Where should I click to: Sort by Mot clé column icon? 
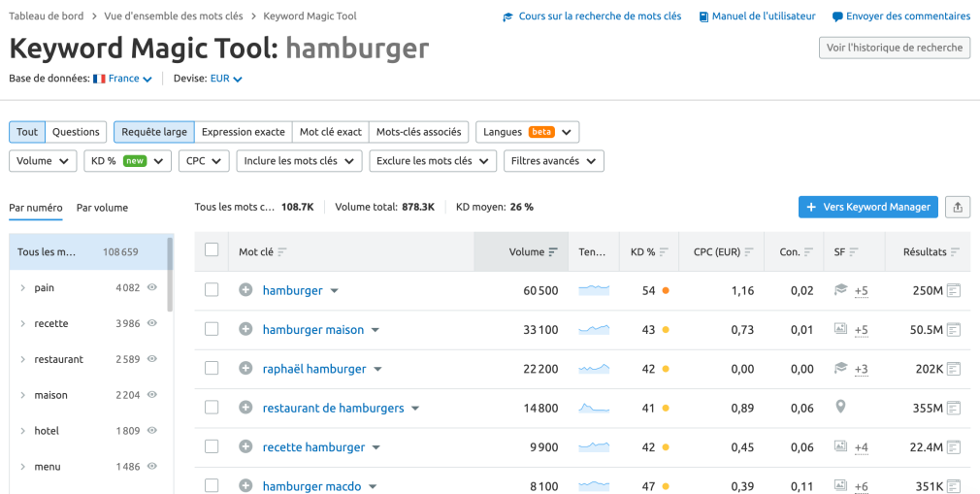pos(282,252)
